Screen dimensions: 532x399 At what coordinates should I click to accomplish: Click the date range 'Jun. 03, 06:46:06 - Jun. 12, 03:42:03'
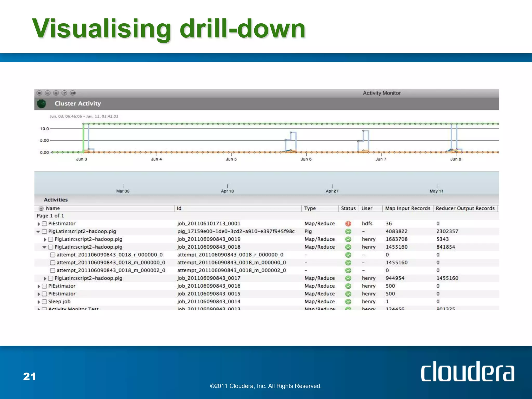tap(84, 116)
